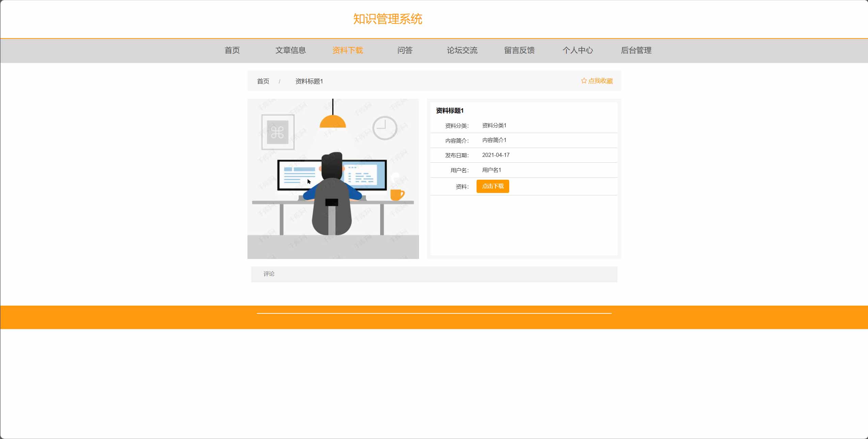The width and height of the screenshot is (868, 439).
Task: Click the 评论 section header
Action: 434,274
